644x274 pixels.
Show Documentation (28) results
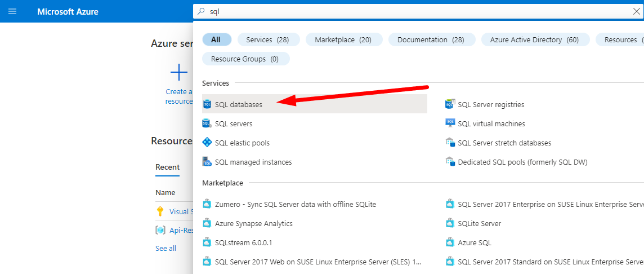click(x=431, y=39)
